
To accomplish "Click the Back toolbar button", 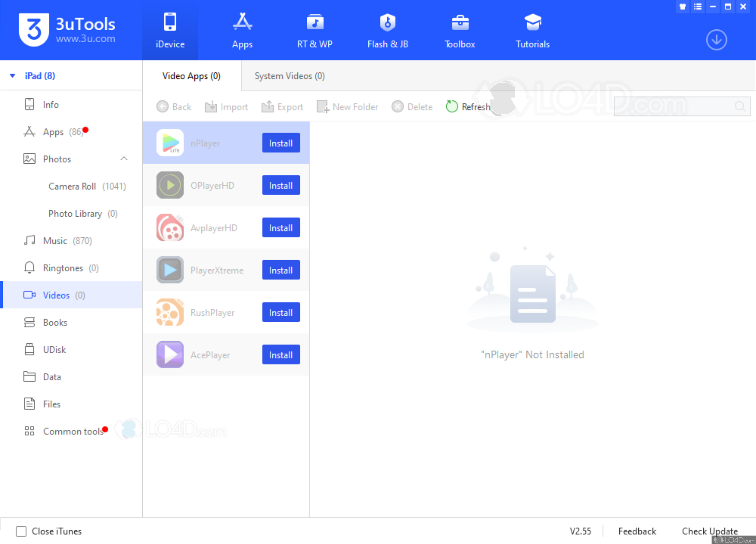I will pos(174,107).
